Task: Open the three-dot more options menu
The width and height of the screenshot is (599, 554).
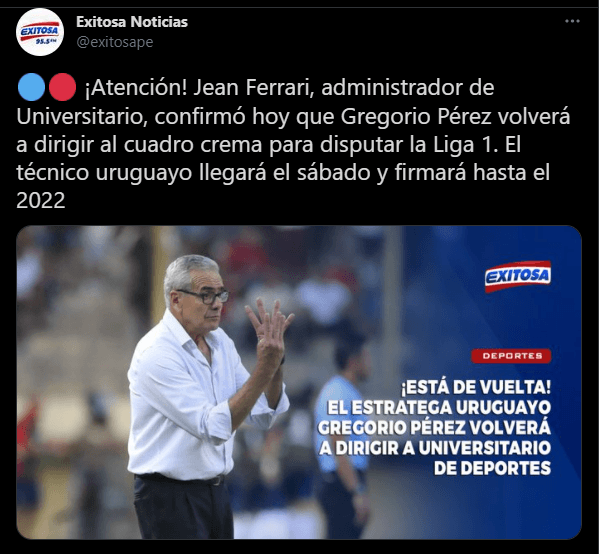Action: point(572,21)
